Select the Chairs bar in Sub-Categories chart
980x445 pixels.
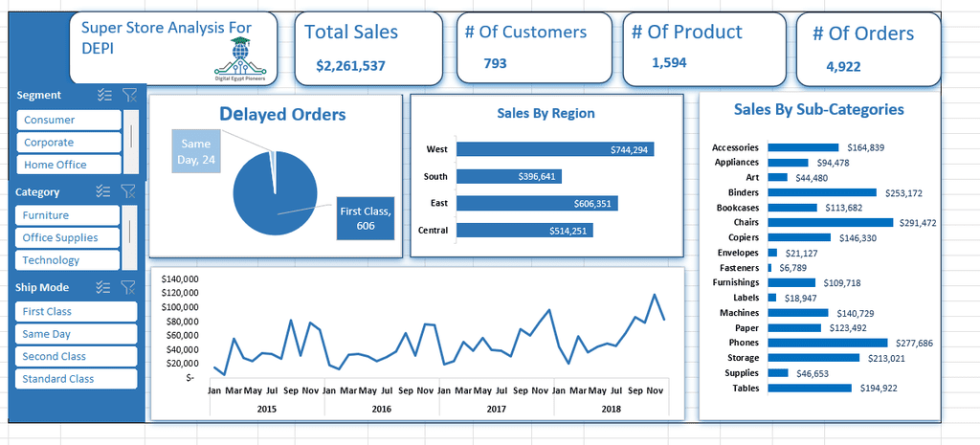(x=831, y=222)
